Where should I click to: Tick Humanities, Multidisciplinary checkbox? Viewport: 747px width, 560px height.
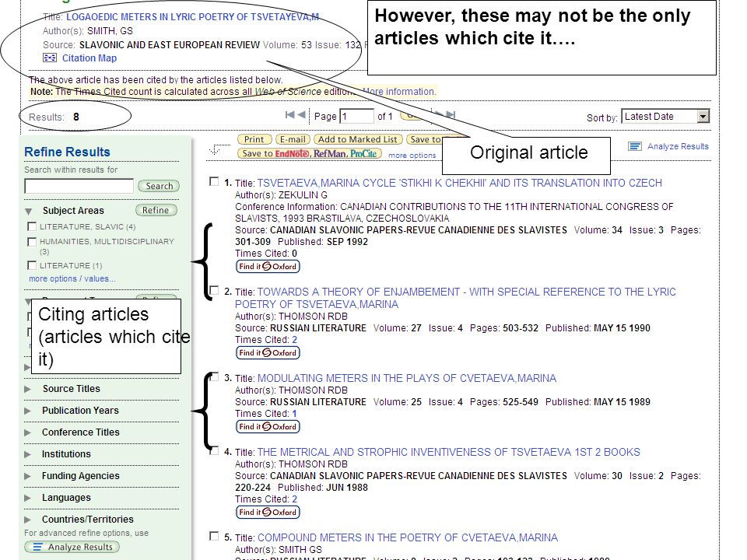32,241
